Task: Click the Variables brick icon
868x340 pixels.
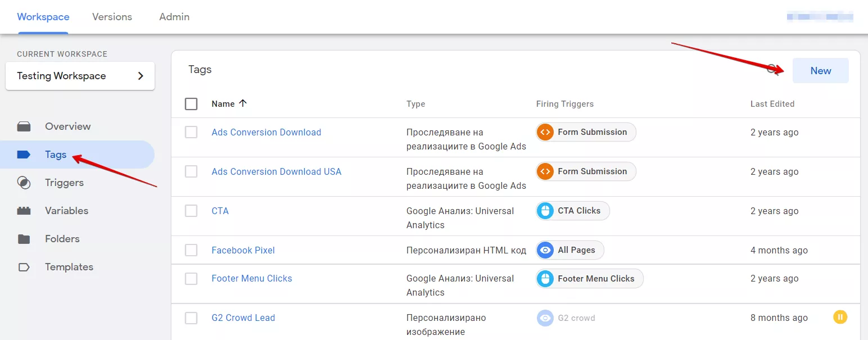Action: [24, 211]
